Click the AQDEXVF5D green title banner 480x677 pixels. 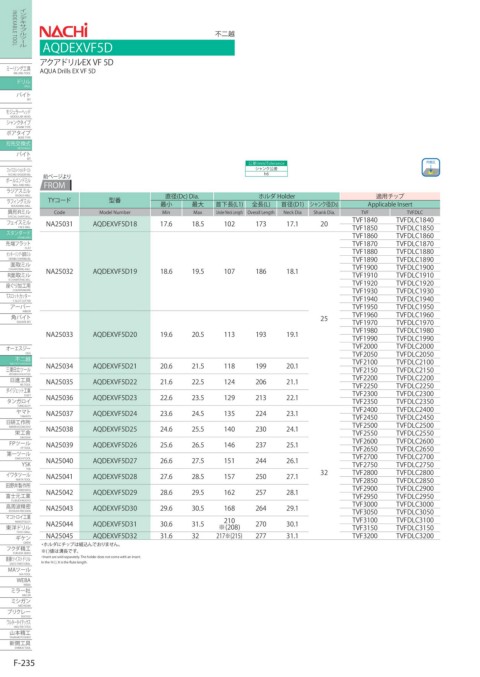(137, 47)
